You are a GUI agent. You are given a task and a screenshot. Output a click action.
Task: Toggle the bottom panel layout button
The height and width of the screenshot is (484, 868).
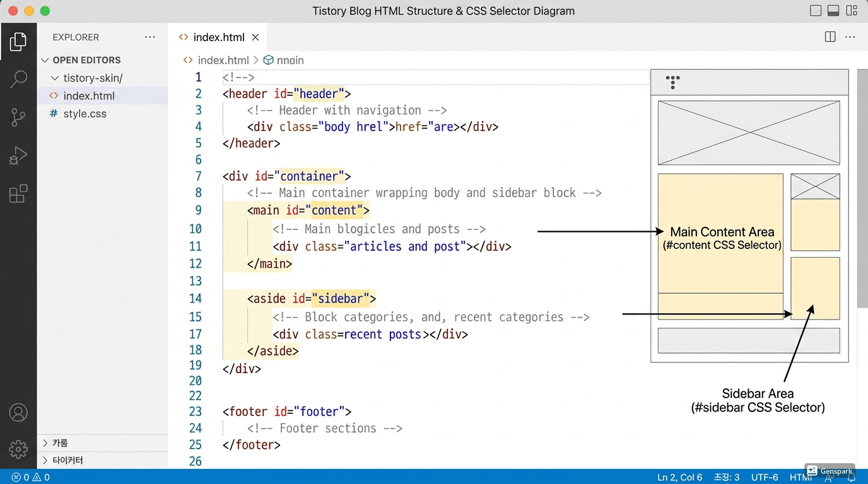point(833,11)
